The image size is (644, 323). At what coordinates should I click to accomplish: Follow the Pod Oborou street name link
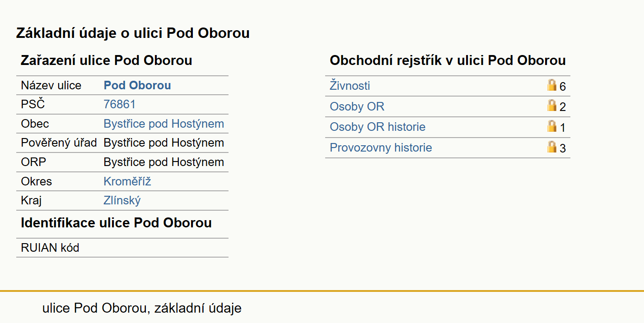137,85
